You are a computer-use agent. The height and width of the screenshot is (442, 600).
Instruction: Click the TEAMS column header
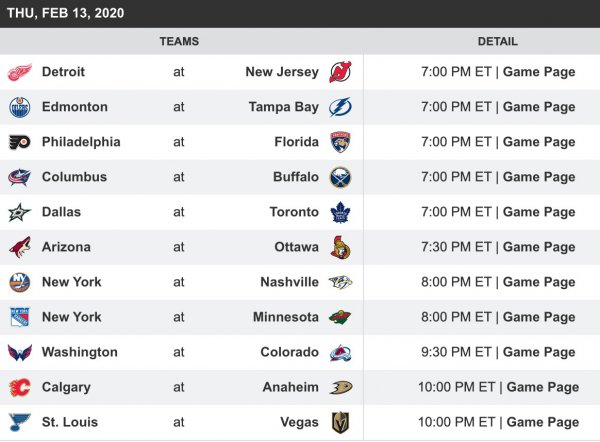coord(179,41)
